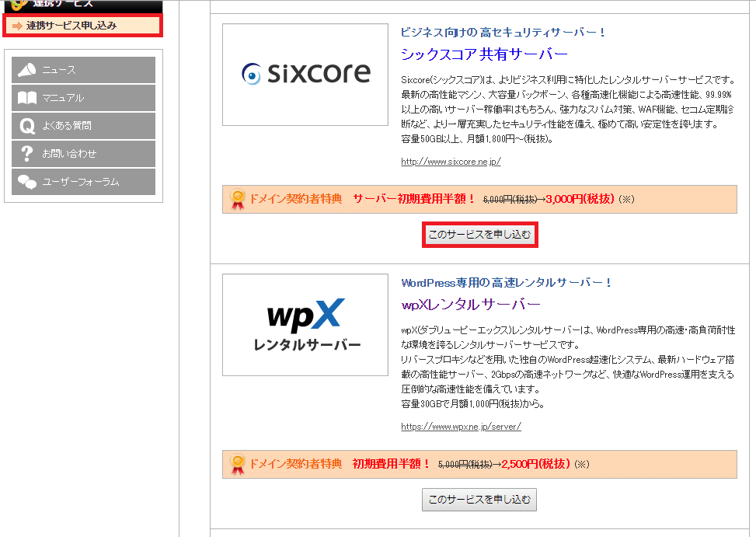Viewport: 756px width, 537px height.
Task: Click the sixcore logo thumbnail
Action: tap(305, 75)
